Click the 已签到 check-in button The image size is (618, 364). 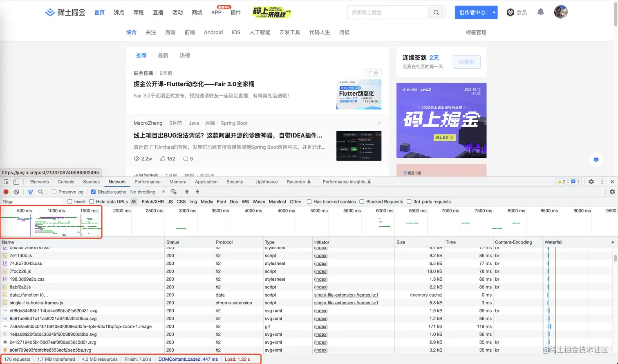[x=466, y=62]
